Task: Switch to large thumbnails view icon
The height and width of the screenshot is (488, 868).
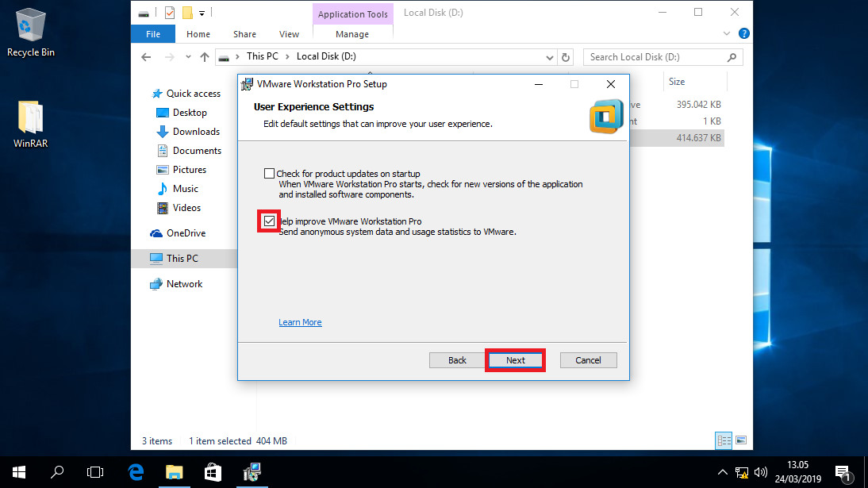Action: pos(741,440)
